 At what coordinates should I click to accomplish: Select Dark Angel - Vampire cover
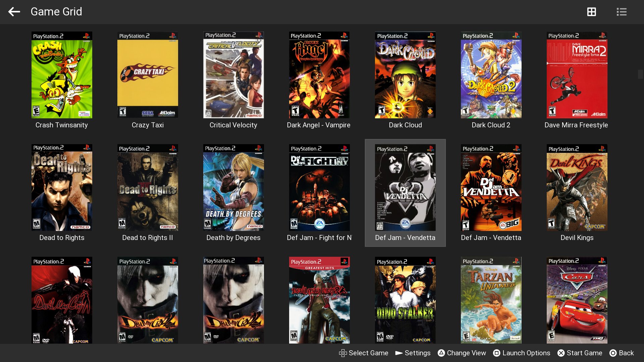point(319,75)
